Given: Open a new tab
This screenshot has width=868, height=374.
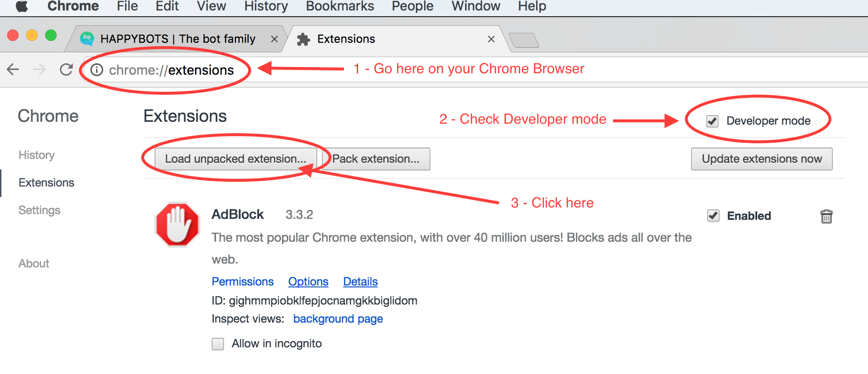Looking at the screenshot, I should (524, 40).
